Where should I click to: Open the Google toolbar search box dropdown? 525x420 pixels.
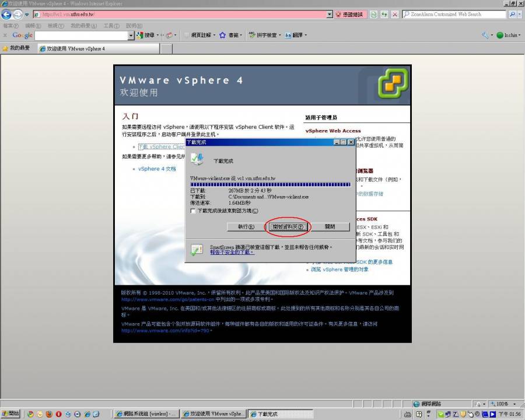point(131,36)
